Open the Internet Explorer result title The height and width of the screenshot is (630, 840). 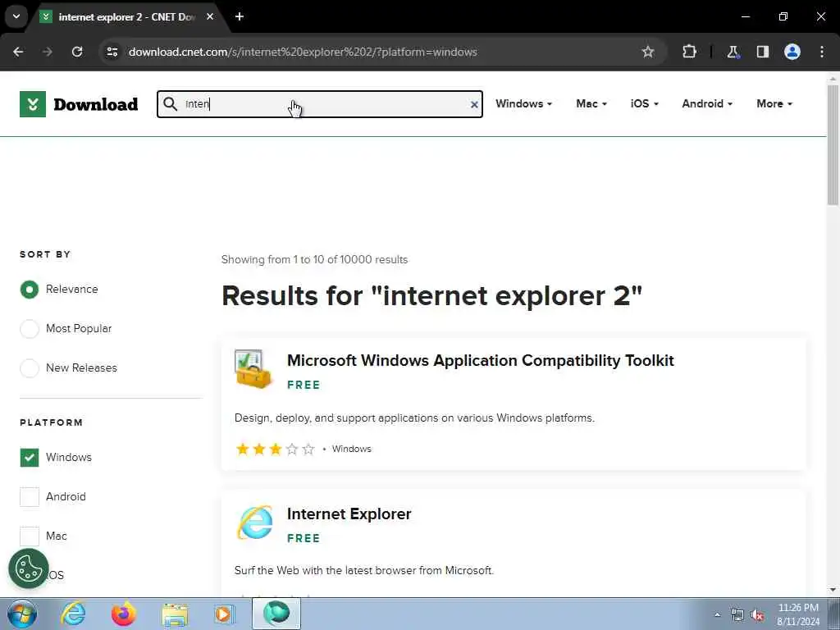pyautogui.click(x=349, y=514)
